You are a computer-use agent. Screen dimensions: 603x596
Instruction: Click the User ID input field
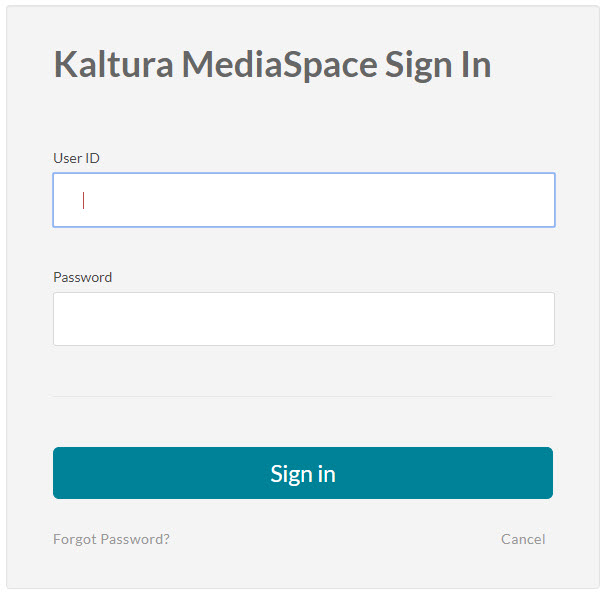pyautogui.click(x=304, y=200)
